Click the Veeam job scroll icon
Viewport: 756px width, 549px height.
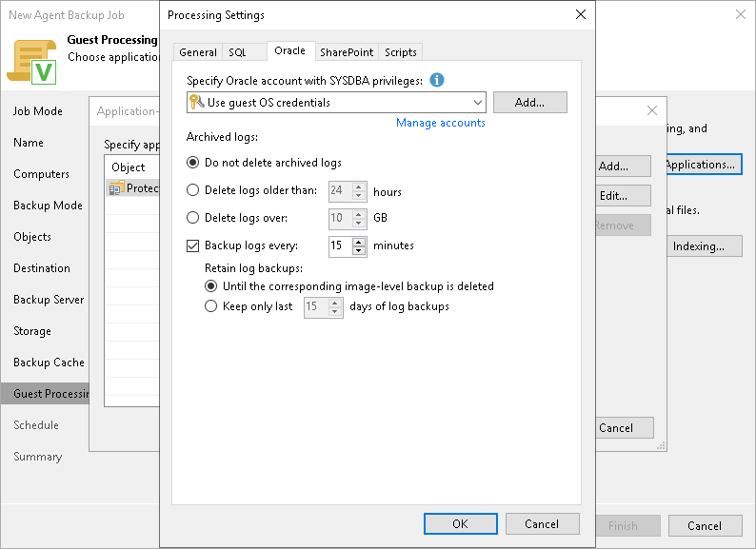pyautogui.click(x=31, y=62)
